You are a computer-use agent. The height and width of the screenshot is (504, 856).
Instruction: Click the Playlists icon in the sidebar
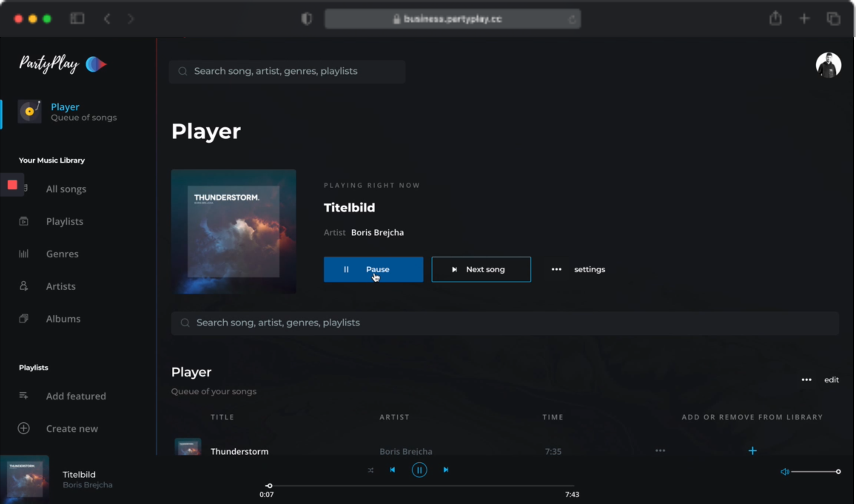[24, 221]
